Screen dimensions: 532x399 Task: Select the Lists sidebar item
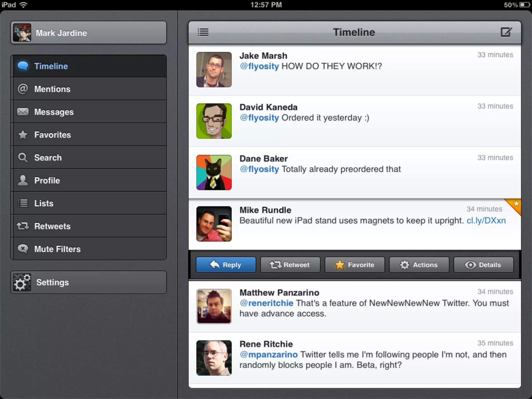point(89,203)
